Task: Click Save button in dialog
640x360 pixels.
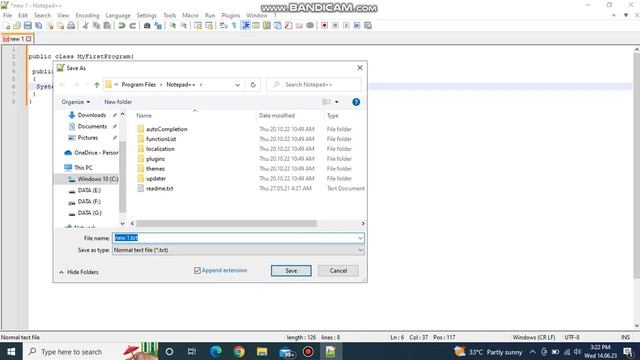Action: tap(291, 271)
